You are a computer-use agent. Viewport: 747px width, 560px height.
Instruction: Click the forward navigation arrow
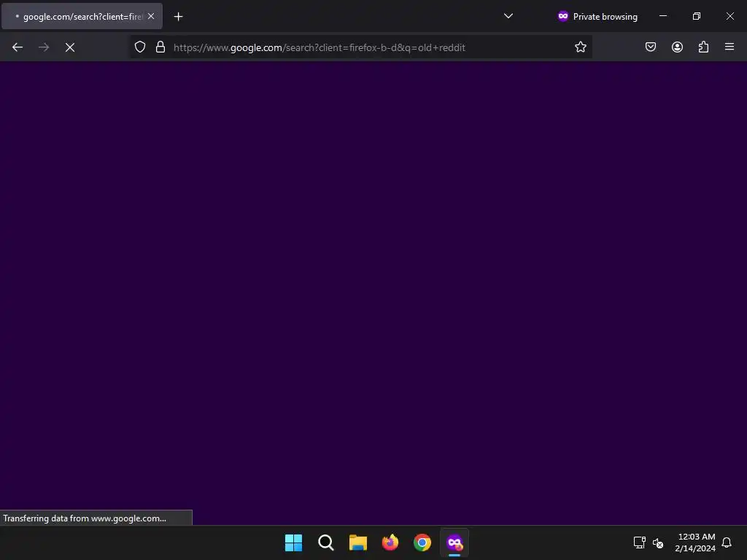point(44,47)
